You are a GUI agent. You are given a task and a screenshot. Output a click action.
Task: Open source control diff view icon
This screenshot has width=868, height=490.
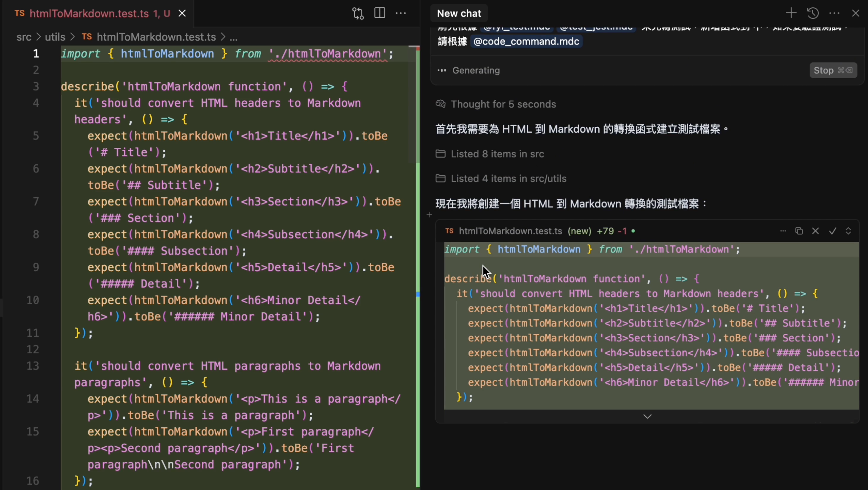[x=358, y=13]
